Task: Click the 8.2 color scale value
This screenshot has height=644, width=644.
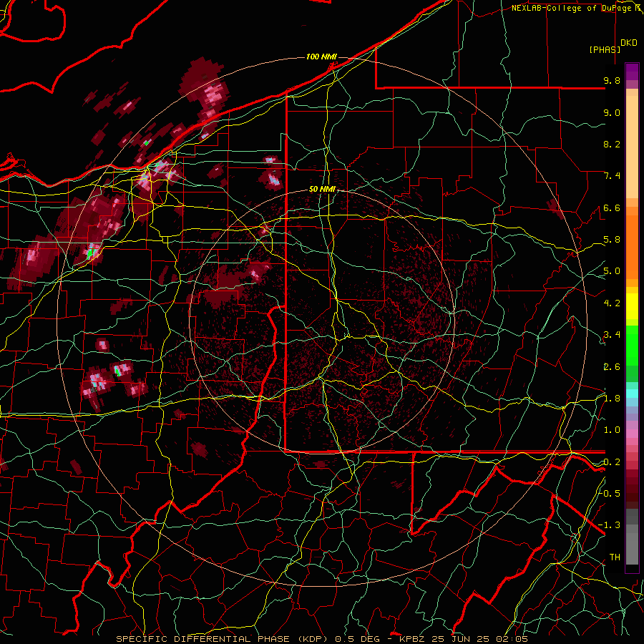Action: click(612, 144)
